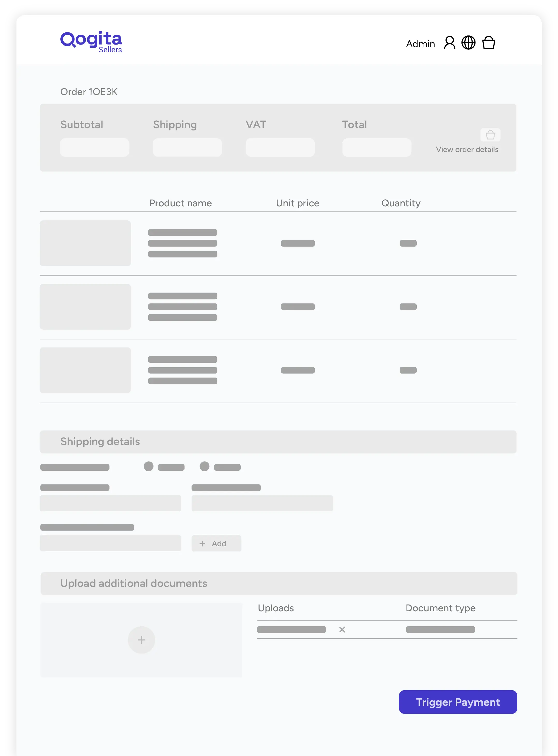Select the second shipping radio option

[204, 466]
